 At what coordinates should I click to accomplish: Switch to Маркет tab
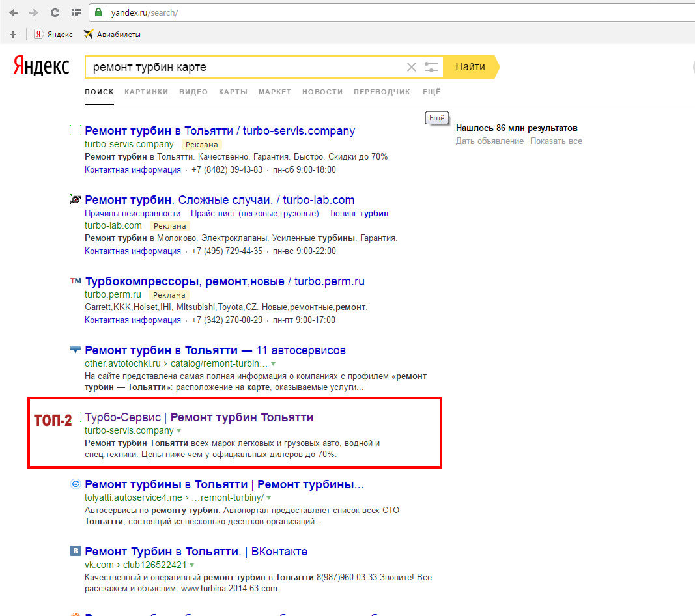(x=275, y=92)
